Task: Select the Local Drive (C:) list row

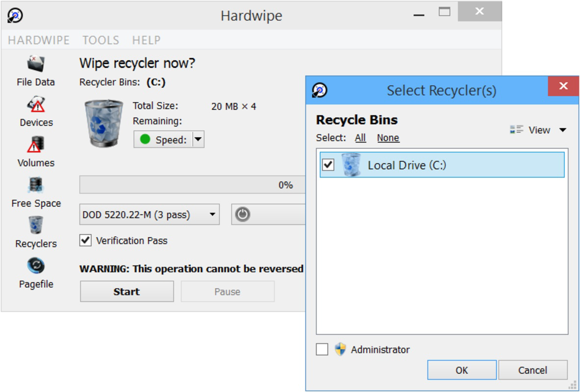Action: pyautogui.click(x=442, y=165)
